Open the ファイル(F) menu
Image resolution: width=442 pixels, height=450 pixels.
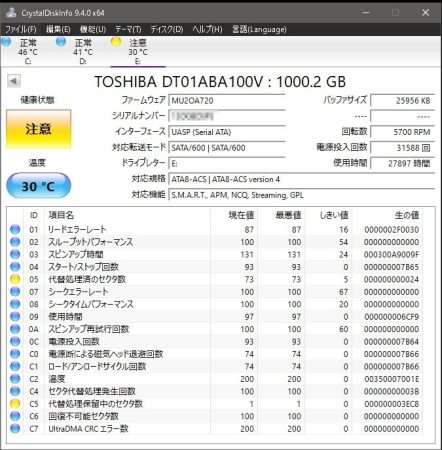(x=21, y=29)
